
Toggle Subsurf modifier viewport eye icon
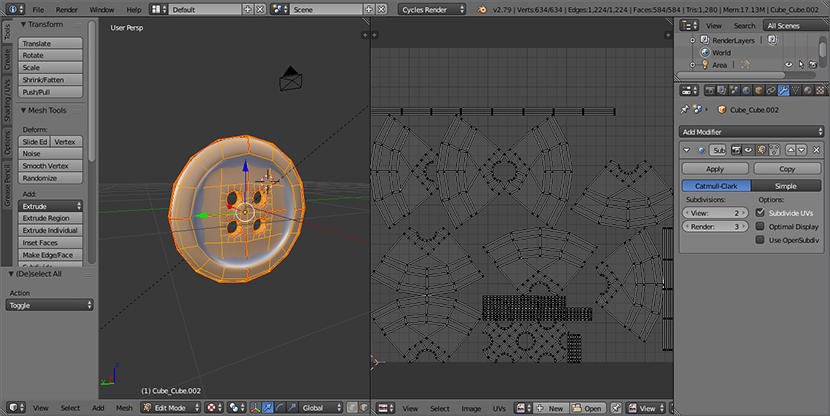pyautogui.click(x=748, y=150)
